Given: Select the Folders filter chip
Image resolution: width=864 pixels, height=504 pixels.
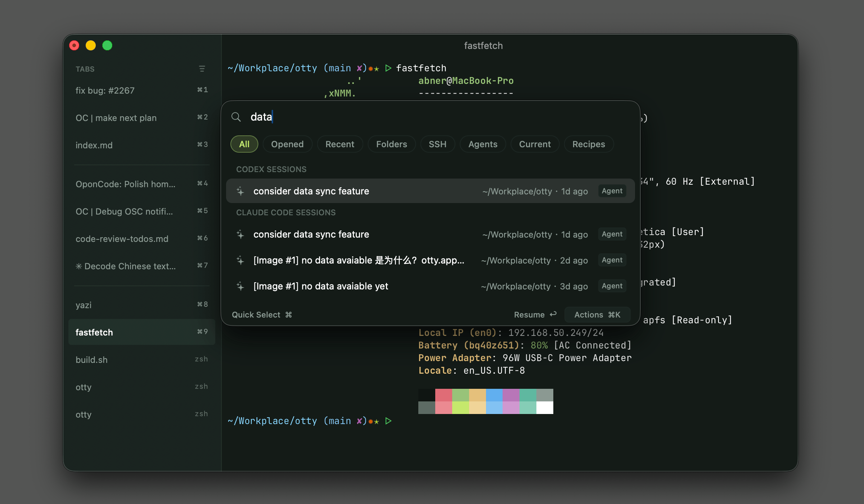Looking at the screenshot, I should [x=392, y=144].
